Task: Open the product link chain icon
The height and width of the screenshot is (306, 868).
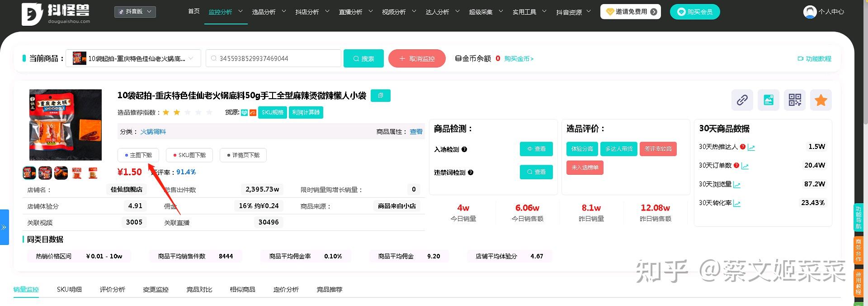Action: [x=742, y=100]
